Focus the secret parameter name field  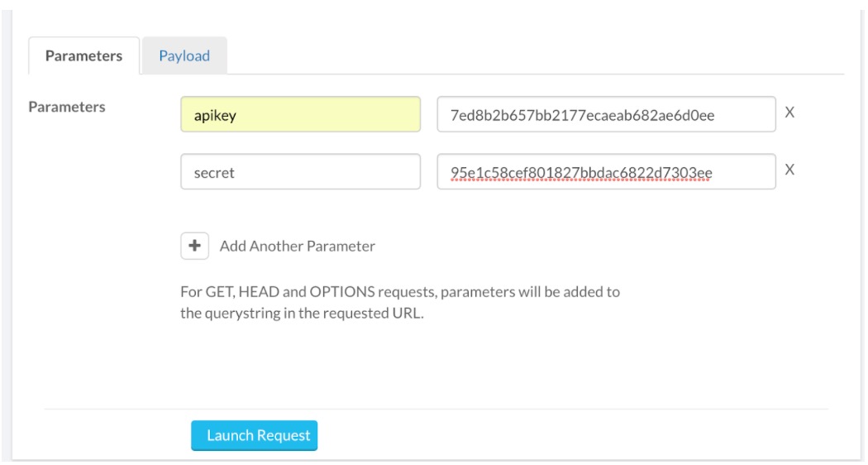click(x=300, y=173)
